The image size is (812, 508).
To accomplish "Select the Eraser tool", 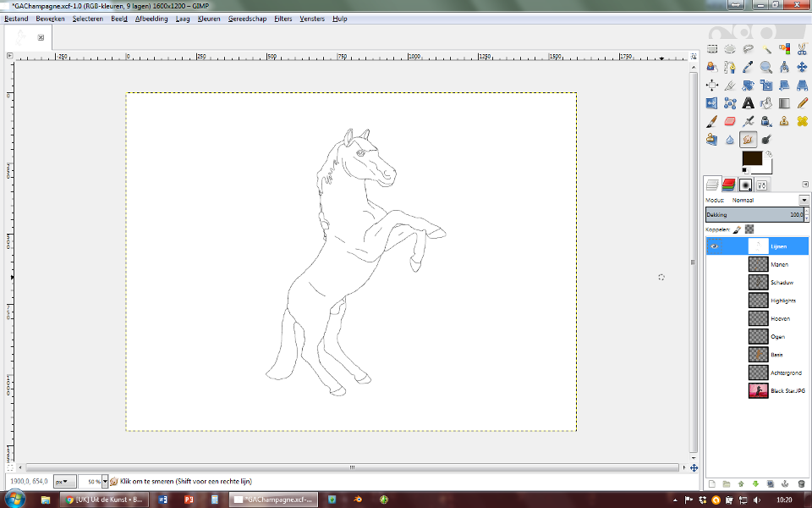I will tap(730, 121).
